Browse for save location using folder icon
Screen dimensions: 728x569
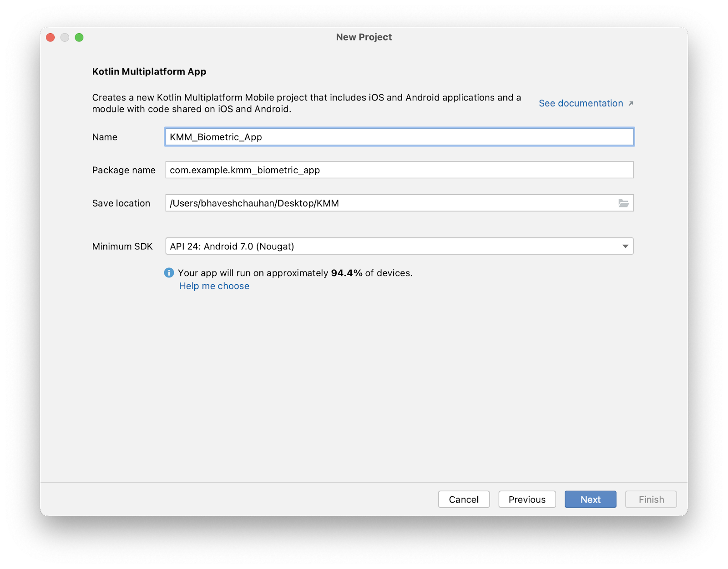[625, 203]
